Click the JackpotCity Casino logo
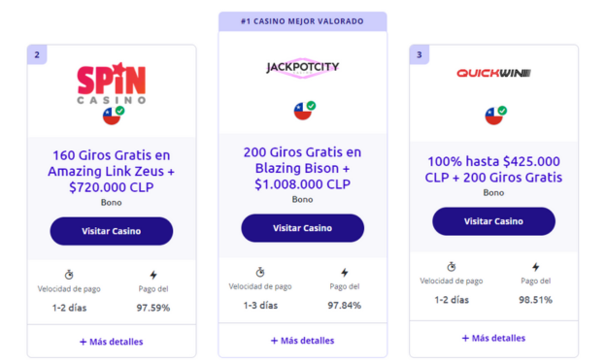This screenshot has width=606, height=364. 303,68
